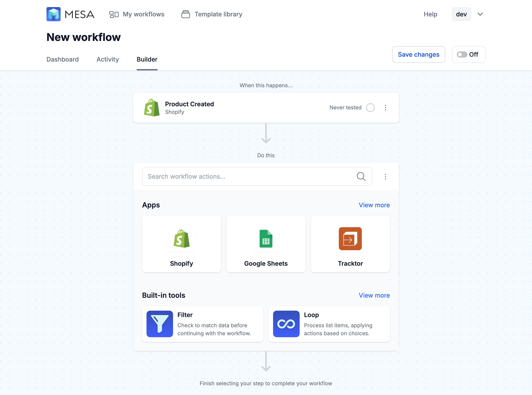Switch to the Activity tab

coord(107,59)
